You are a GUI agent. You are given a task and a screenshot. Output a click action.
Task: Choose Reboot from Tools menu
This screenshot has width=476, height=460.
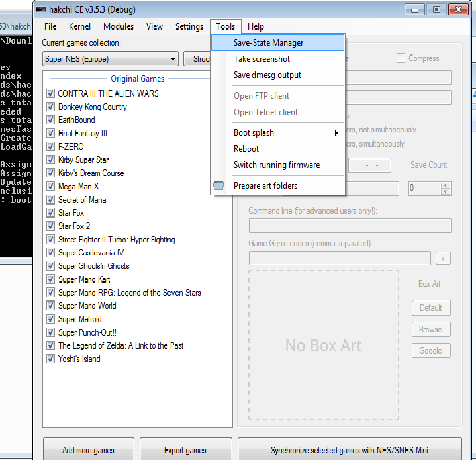(278, 149)
